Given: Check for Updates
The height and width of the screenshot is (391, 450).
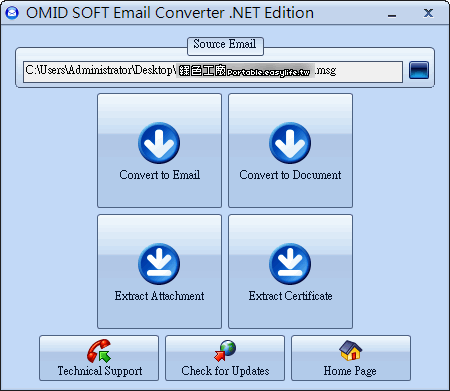Looking at the screenshot, I should point(225,358).
